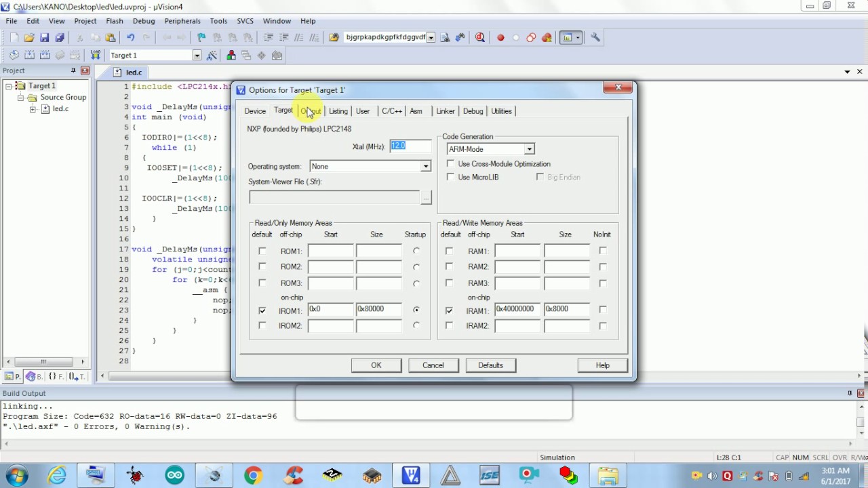Click the Pack Installer icon in the build toolbar

click(277, 56)
